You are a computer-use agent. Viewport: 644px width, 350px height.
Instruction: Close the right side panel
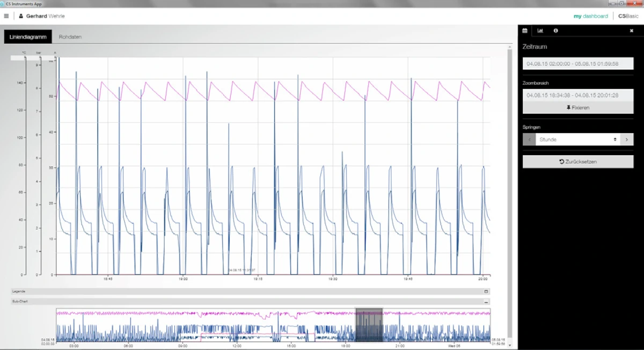point(631,31)
